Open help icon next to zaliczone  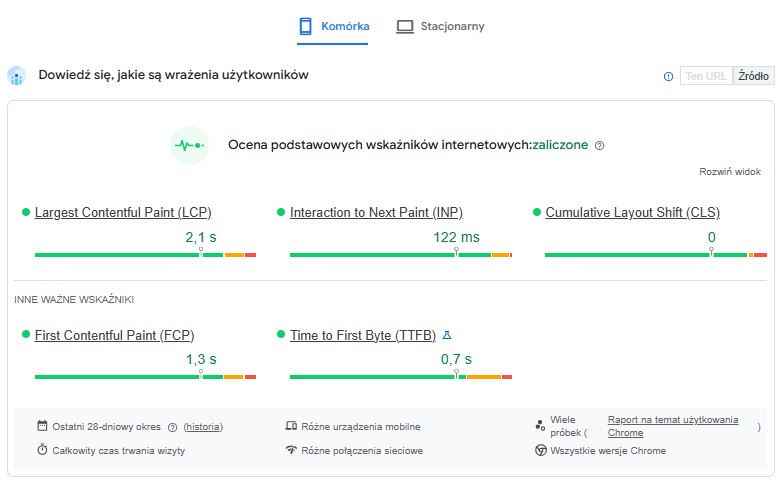click(600, 146)
